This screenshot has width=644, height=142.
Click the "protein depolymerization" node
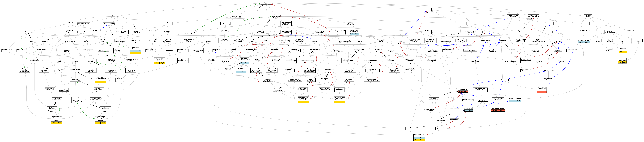tap(370, 61)
